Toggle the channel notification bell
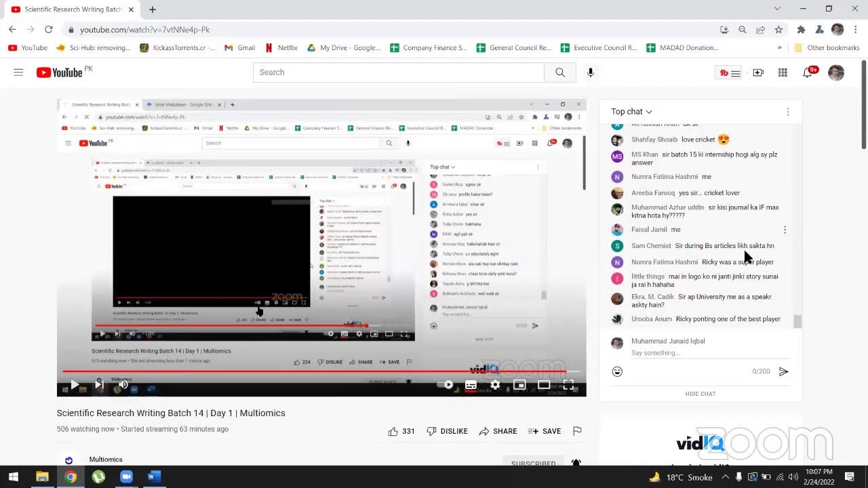The image size is (868, 488). pyautogui.click(x=576, y=463)
